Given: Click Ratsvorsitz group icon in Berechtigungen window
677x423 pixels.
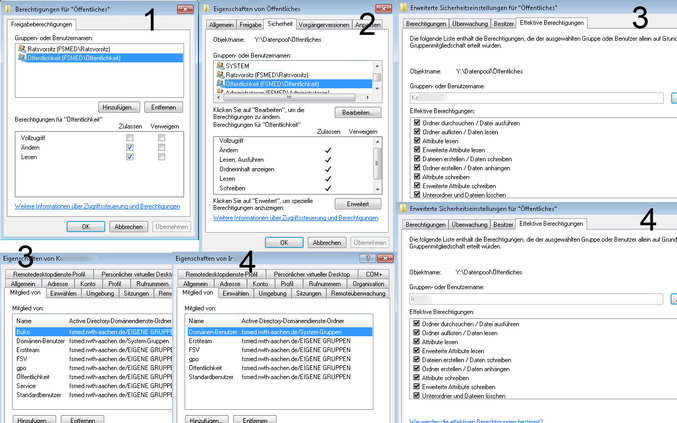Looking at the screenshot, I should click(x=22, y=49).
